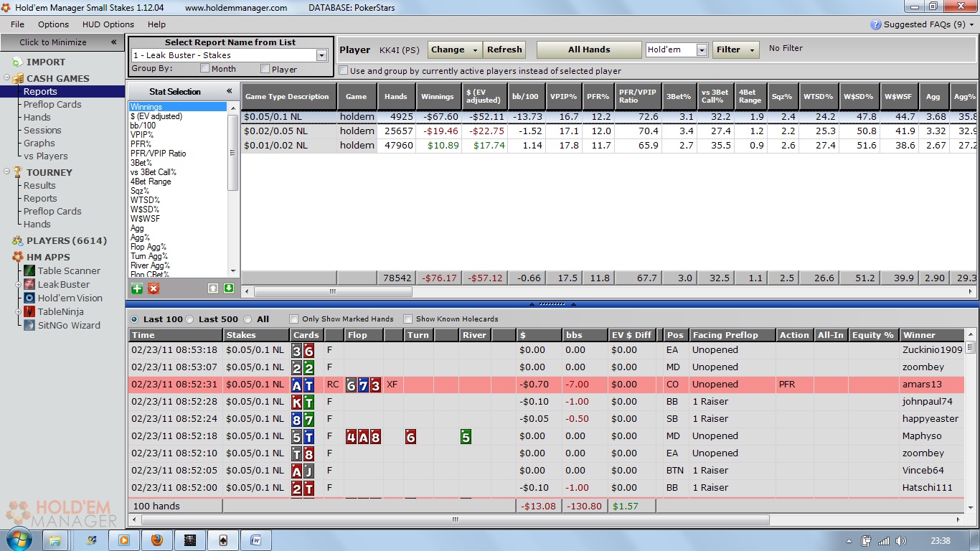Minimize sidebar with double chevron icon
This screenshot has width=980, height=551.
(113, 42)
